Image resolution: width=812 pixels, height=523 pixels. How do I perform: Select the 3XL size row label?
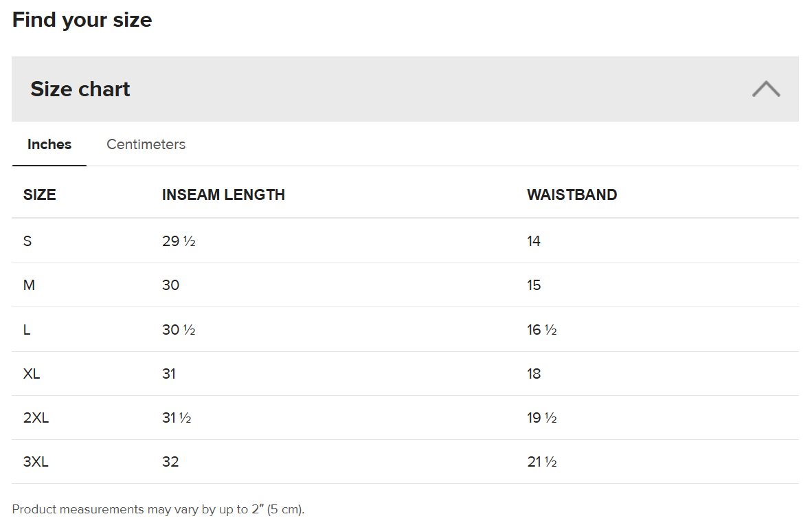(36, 462)
